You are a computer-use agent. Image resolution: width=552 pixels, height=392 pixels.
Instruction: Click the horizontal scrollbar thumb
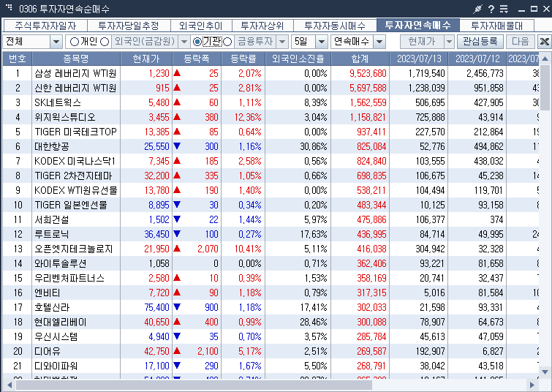click(x=194, y=385)
